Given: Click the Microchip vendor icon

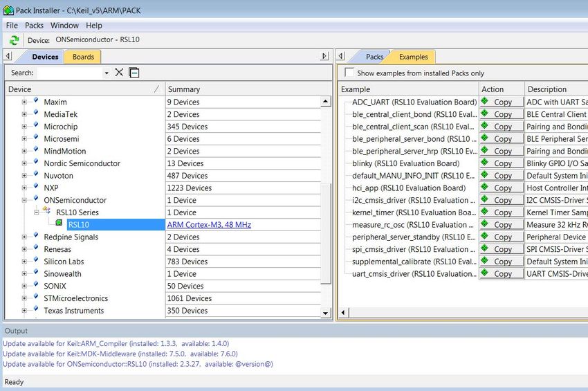Looking at the screenshot, I should tap(36, 124).
